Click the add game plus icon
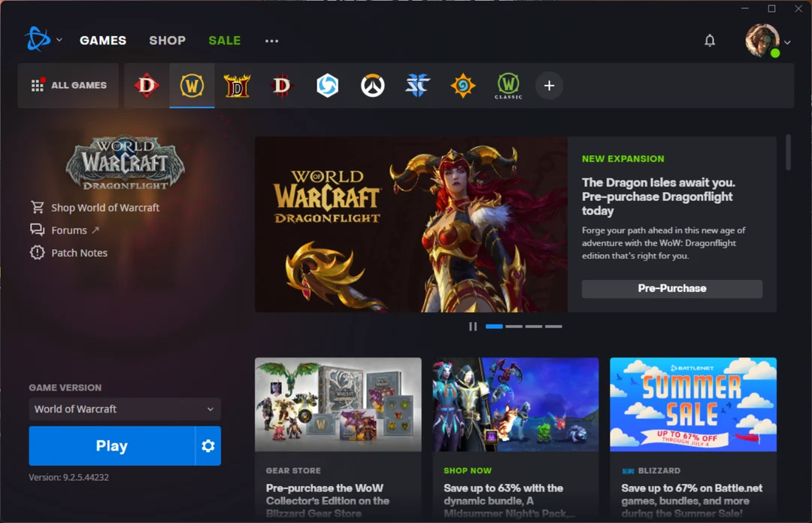812x523 pixels. click(x=549, y=86)
